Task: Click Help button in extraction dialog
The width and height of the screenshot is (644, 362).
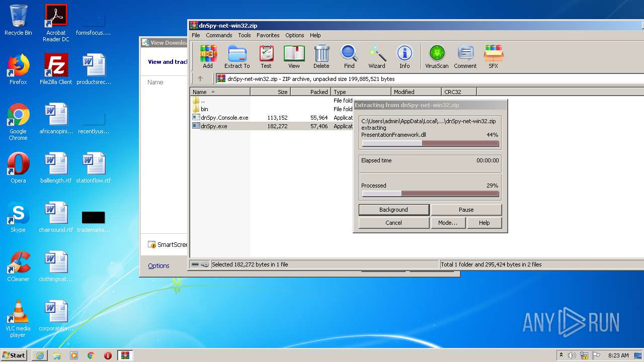Action: pyautogui.click(x=485, y=223)
